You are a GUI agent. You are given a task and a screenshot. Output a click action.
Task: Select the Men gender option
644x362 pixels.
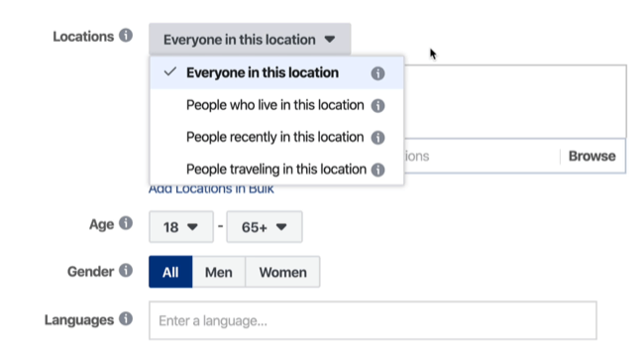[x=219, y=272]
